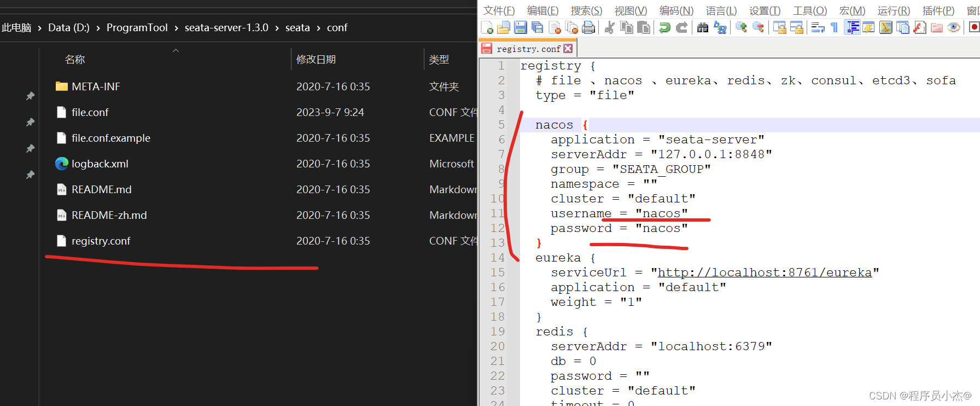980x406 pixels.
Task: Toggle synchronized horizontal scrolling
Action: point(797,27)
